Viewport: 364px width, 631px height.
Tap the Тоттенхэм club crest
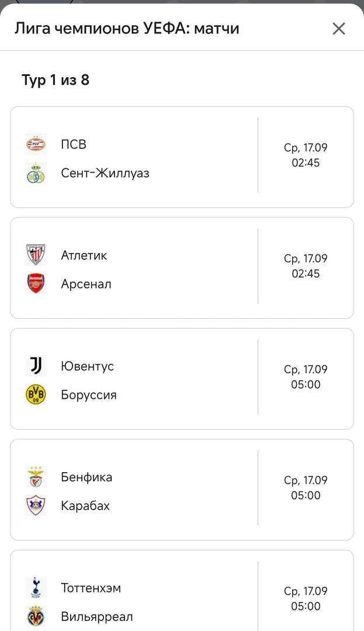tap(36, 588)
